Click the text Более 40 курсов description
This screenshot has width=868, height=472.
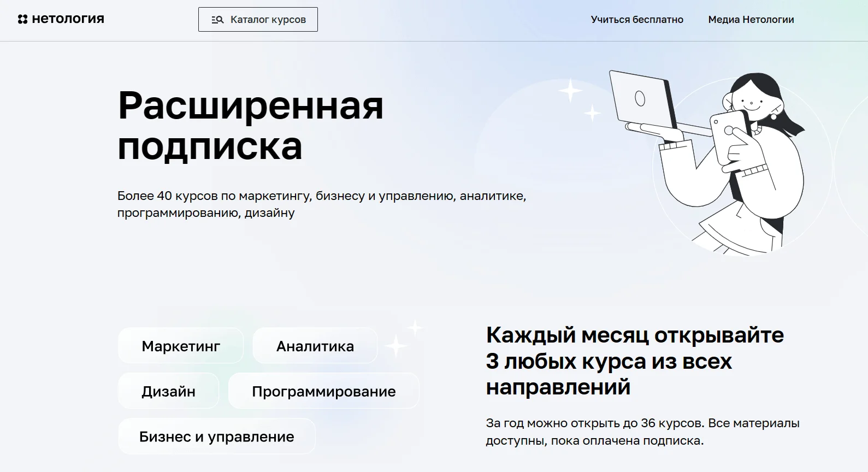click(x=322, y=204)
